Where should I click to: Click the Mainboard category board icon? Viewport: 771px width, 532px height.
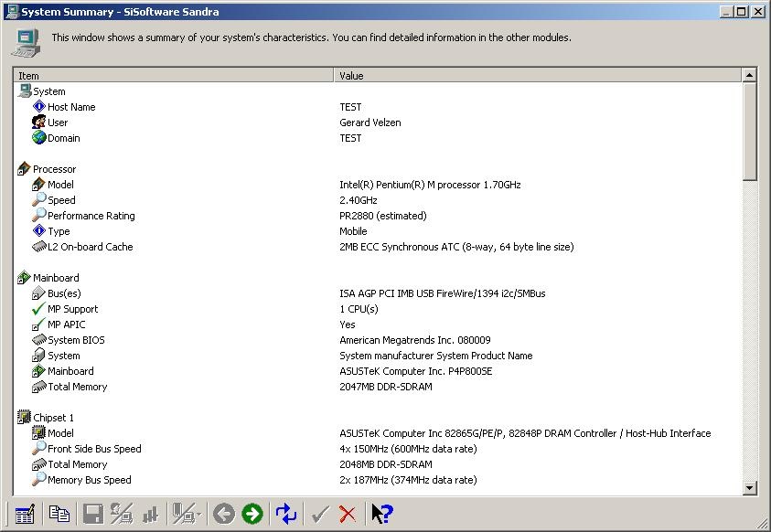(24, 278)
